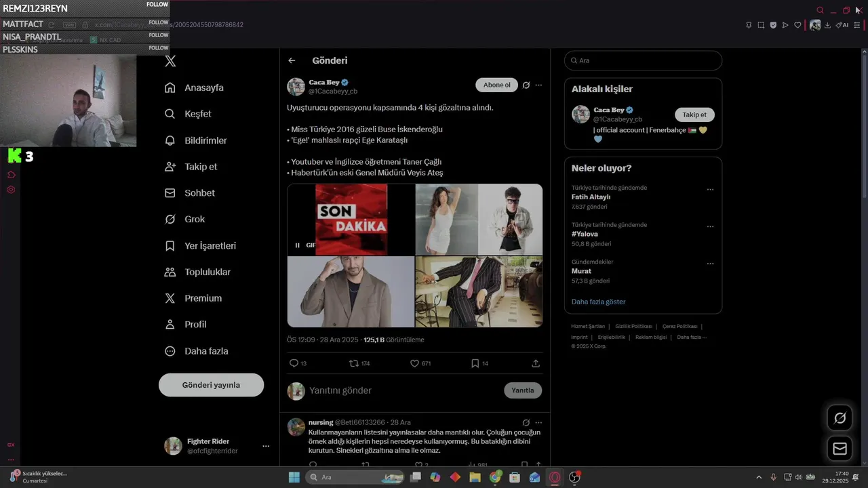Image resolution: width=868 pixels, height=488 pixels.
Task: Click the browser search icon at top right
Action: click(820, 10)
